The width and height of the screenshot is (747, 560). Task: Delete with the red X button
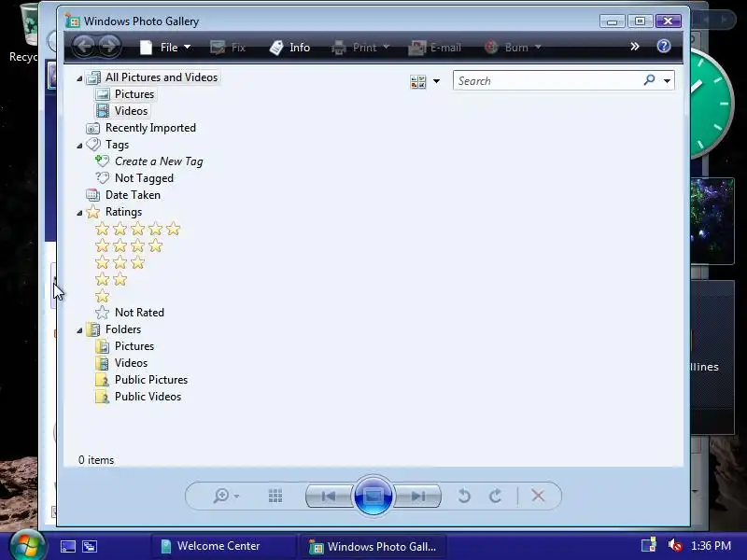539,496
